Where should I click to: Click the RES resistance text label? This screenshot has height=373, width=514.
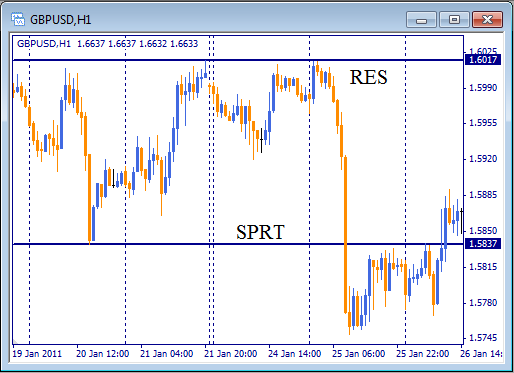coord(368,77)
